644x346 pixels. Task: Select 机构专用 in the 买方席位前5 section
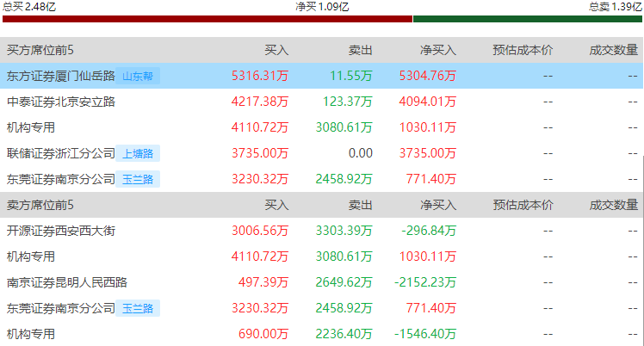tap(31, 127)
